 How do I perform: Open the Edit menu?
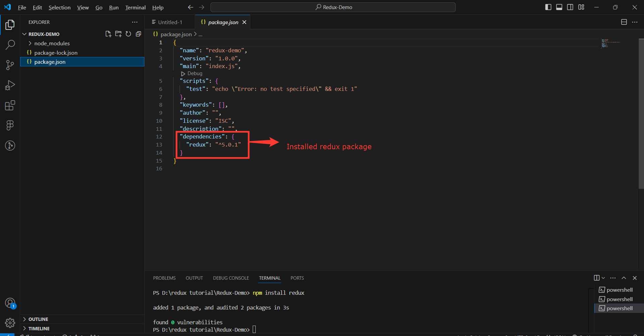(37, 7)
